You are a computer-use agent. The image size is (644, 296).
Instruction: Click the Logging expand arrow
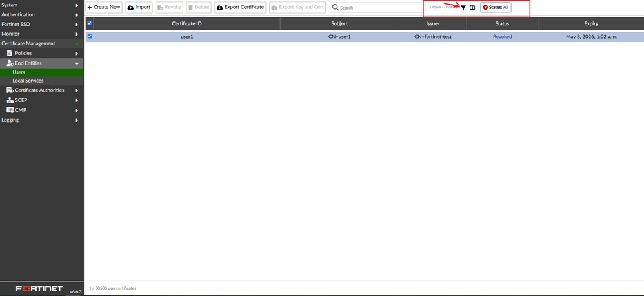coord(77,120)
